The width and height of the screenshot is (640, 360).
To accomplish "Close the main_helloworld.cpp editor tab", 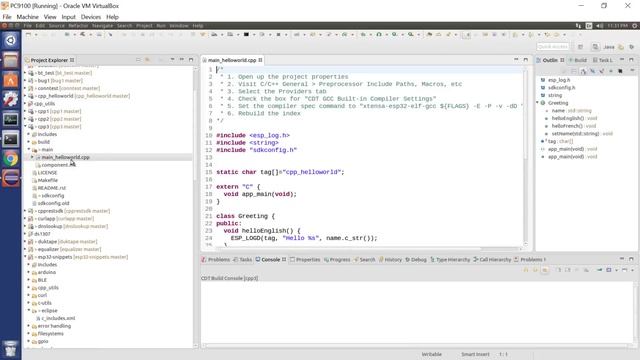I will point(260,60).
